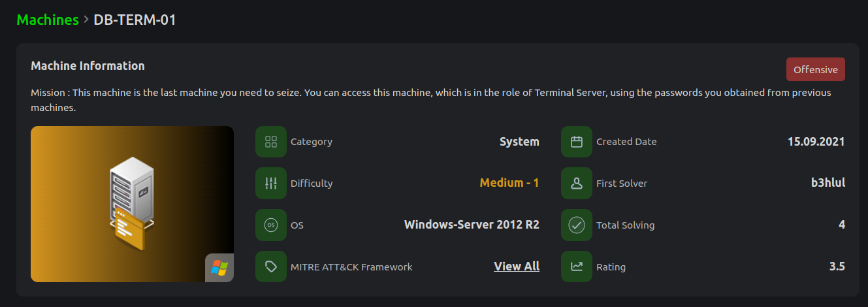Click the OS circle icon

271,225
